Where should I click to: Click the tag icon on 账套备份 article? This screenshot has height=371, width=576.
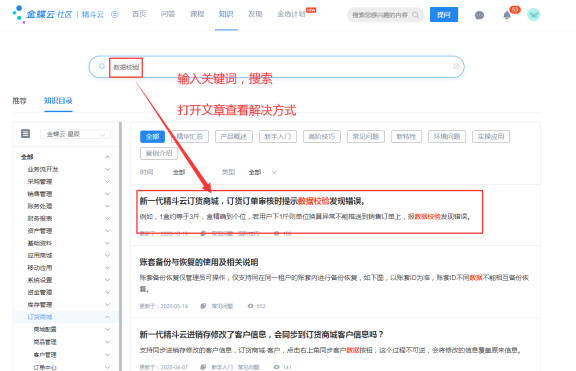(x=203, y=306)
